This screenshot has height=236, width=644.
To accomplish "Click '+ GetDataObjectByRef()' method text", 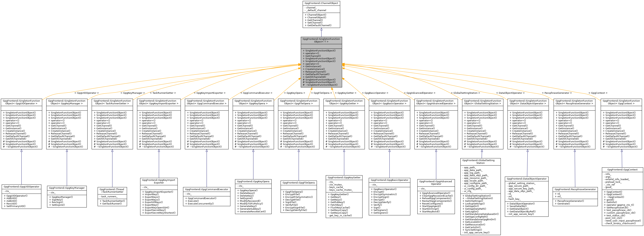I will (521, 211).
